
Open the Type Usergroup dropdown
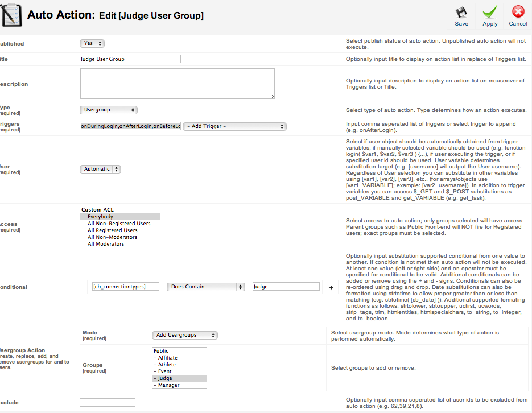coord(109,110)
